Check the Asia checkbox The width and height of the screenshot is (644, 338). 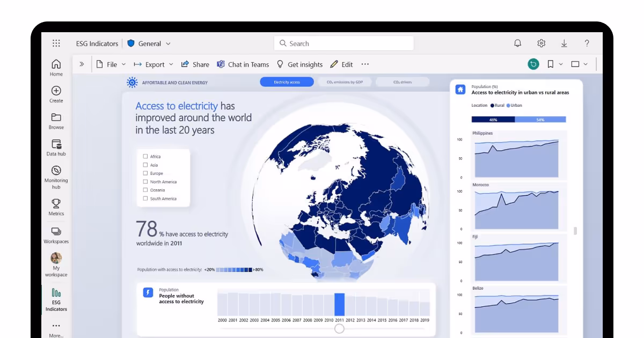[145, 165]
